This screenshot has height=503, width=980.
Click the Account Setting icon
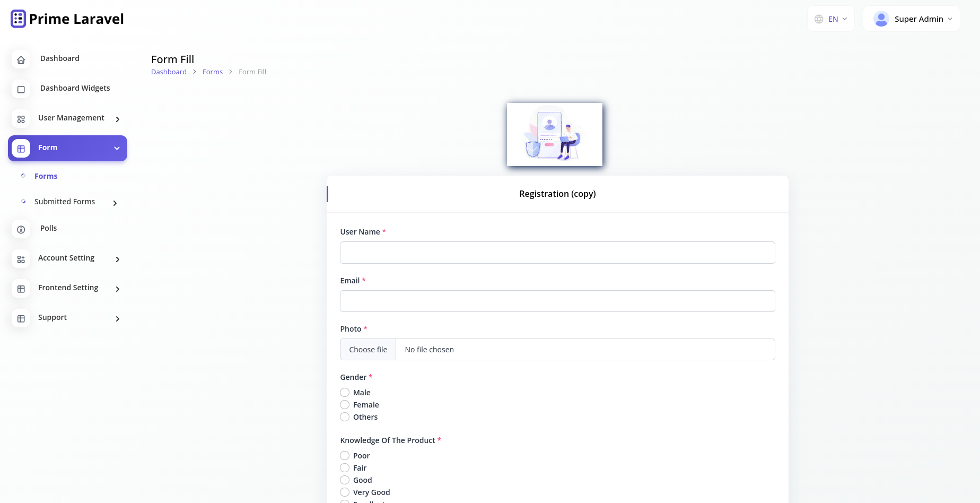click(21, 259)
